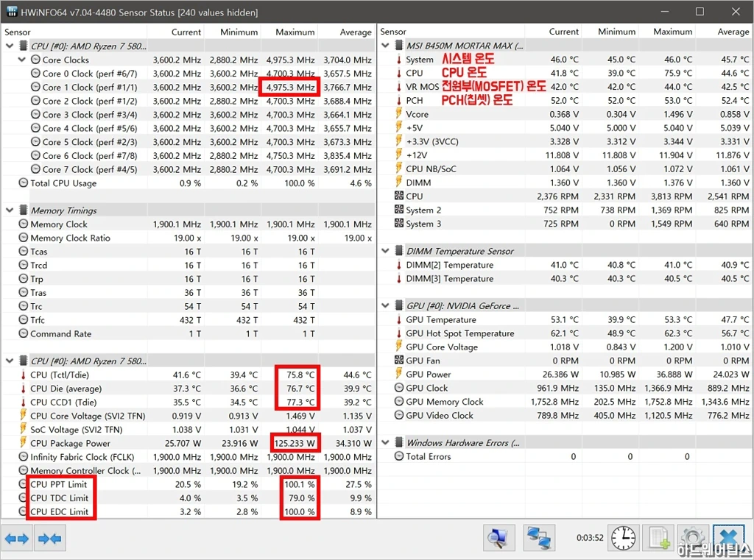
Task: Click the 36.888 W GPU Power maximum value
Action: click(x=674, y=374)
